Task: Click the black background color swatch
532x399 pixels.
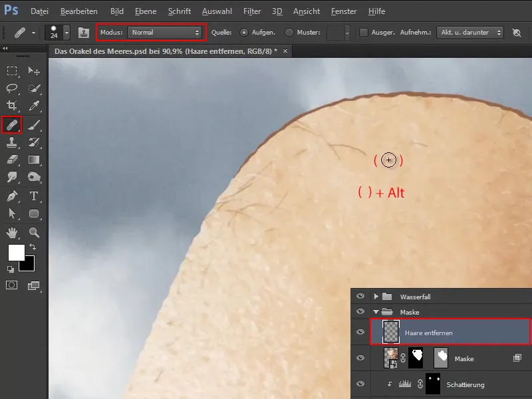Action: tap(28, 265)
